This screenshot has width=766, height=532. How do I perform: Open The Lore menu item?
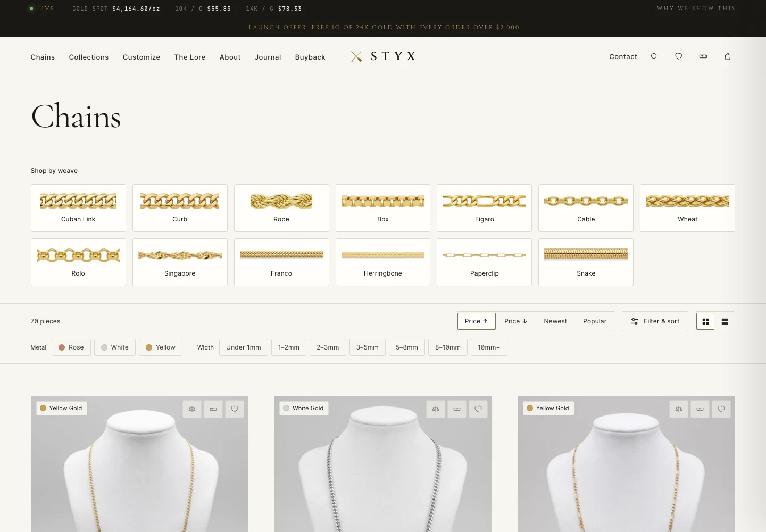point(190,57)
